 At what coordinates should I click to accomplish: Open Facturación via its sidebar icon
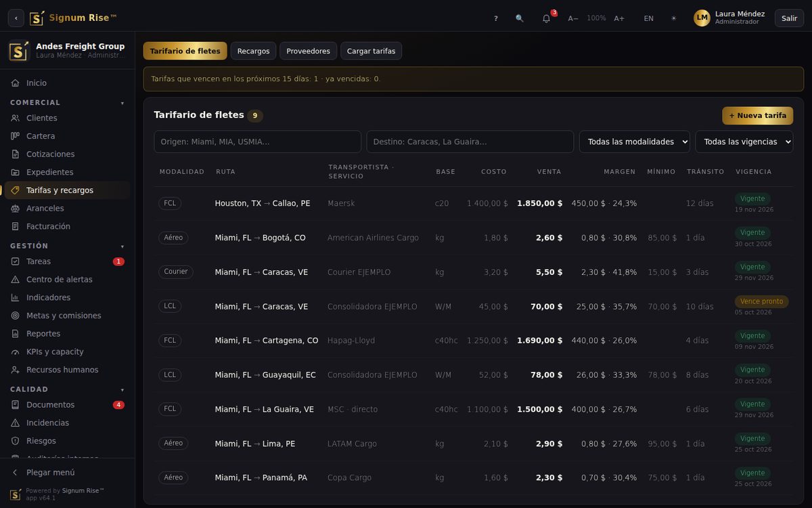coord(15,227)
